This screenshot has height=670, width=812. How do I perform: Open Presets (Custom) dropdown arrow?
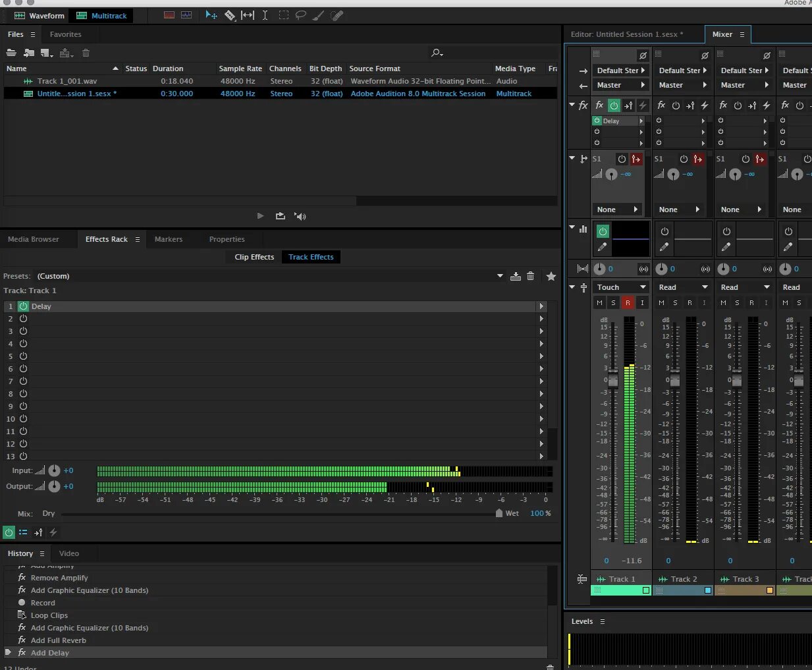point(500,276)
